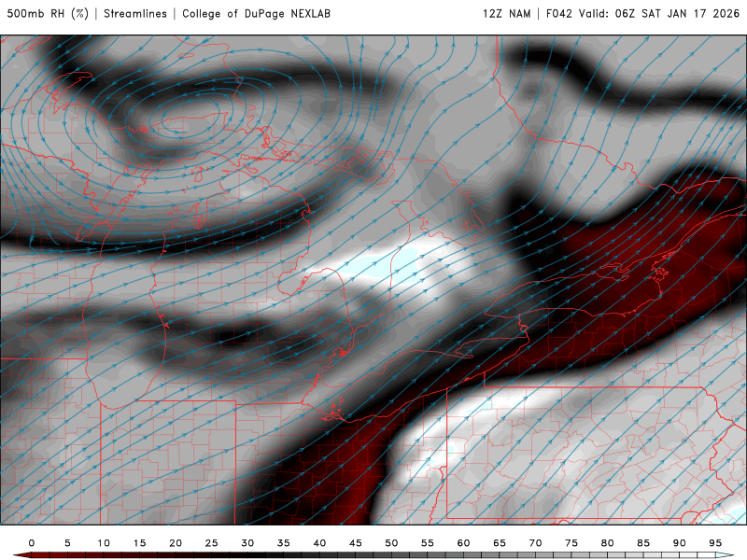Click the "75" color scale label

[571, 543]
